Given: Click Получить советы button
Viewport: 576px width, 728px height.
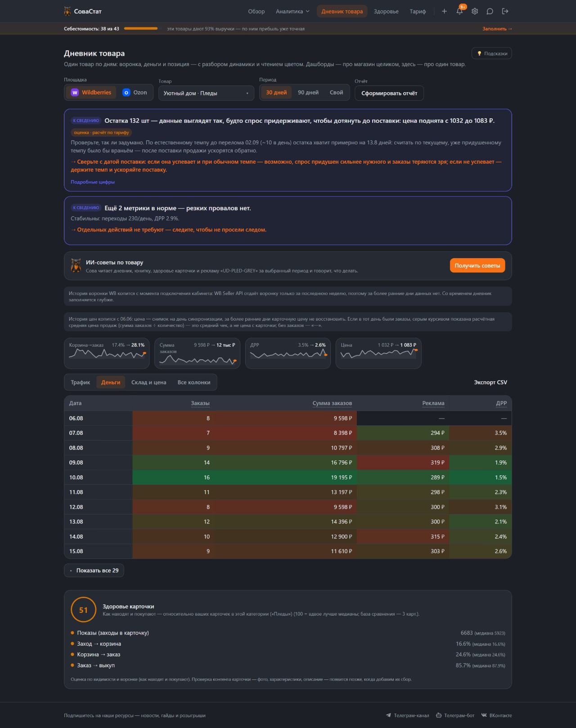Looking at the screenshot, I should tap(477, 266).
